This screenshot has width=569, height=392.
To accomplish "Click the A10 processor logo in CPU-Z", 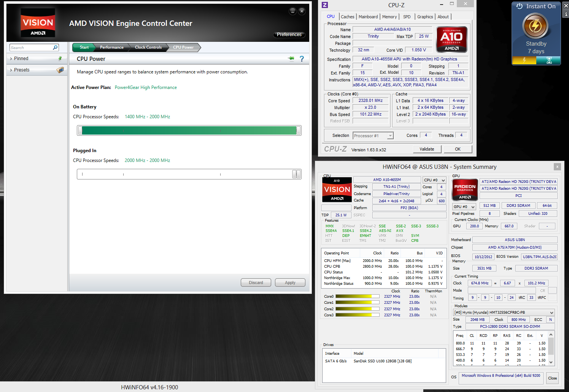I will pos(451,39).
